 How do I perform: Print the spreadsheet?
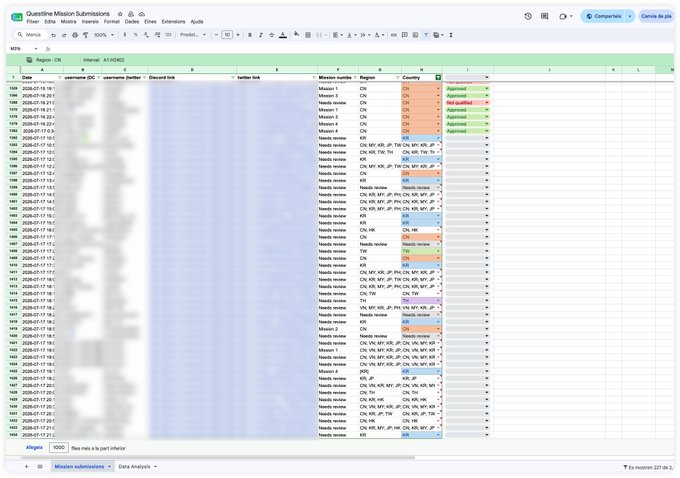tap(75, 35)
